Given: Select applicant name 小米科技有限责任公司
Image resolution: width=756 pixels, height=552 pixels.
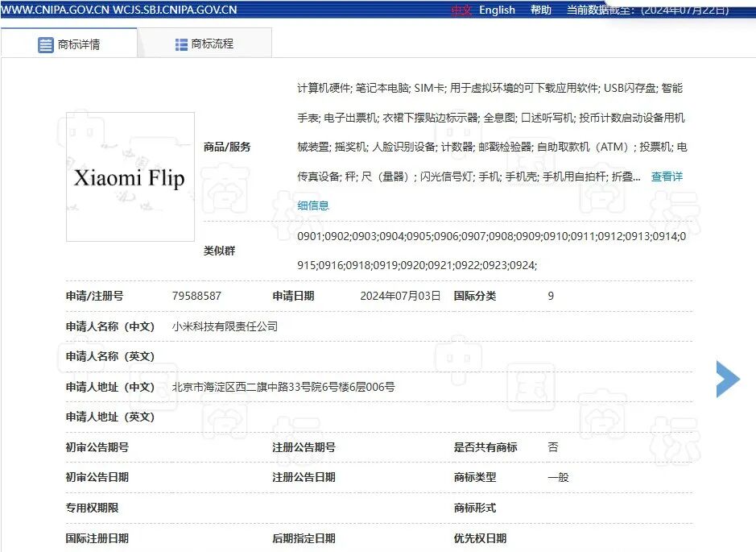Looking at the screenshot, I should [x=225, y=326].
